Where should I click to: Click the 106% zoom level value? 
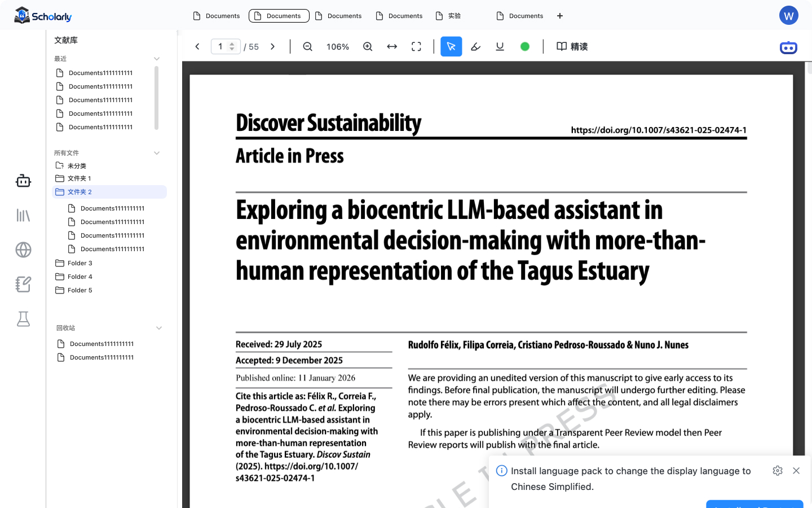point(338,47)
